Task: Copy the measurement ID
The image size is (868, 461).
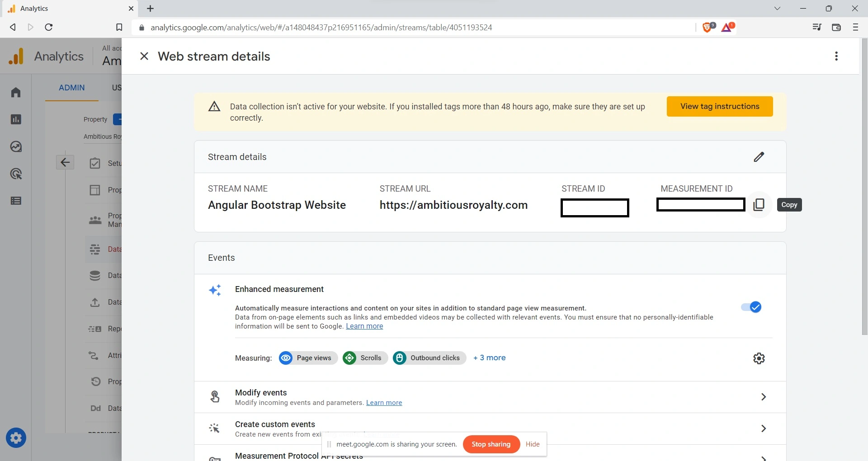Action: coord(759,205)
